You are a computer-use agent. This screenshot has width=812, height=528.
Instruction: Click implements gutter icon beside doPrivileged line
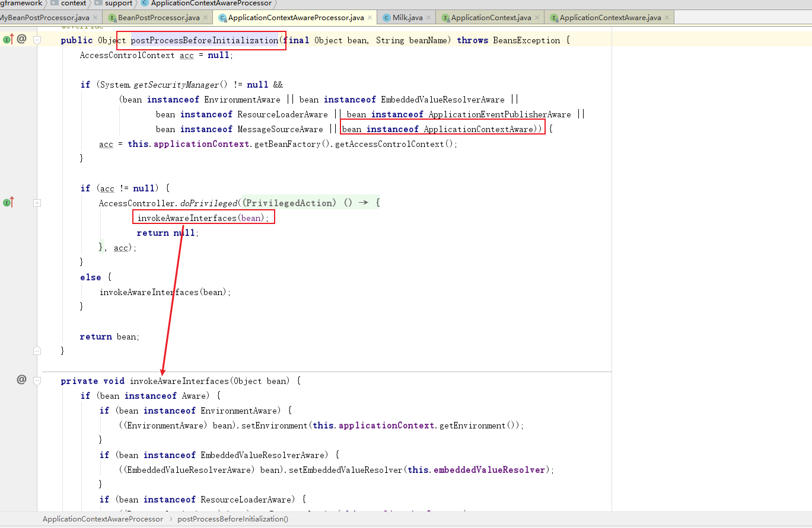point(8,203)
